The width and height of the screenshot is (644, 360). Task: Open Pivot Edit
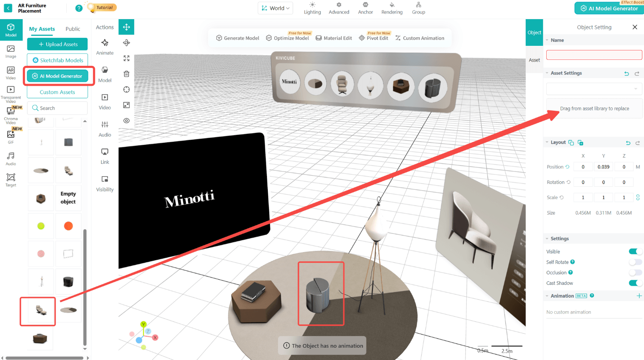click(x=374, y=38)
